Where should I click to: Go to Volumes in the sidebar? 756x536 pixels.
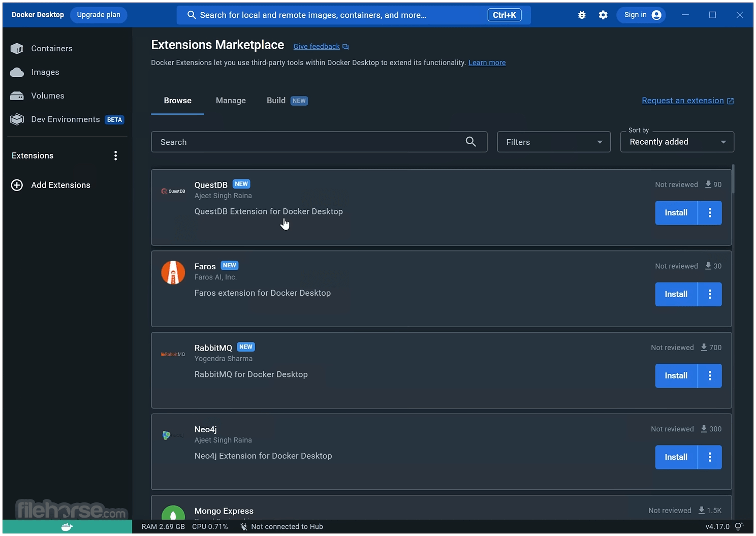pyautogui.click(x=66, y=96)
